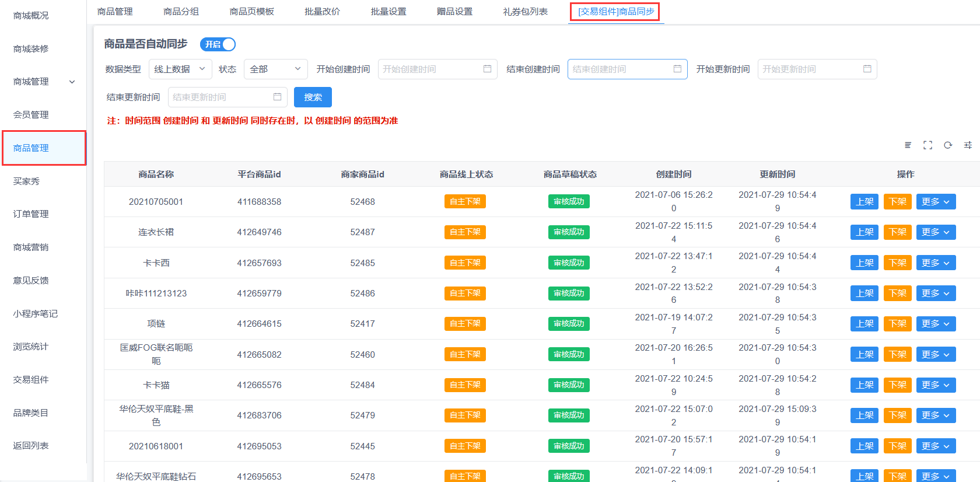Click 上架 for product 20210705001
Screen dimensions: 980x482
pyautogui.click(x=864, y=202)
